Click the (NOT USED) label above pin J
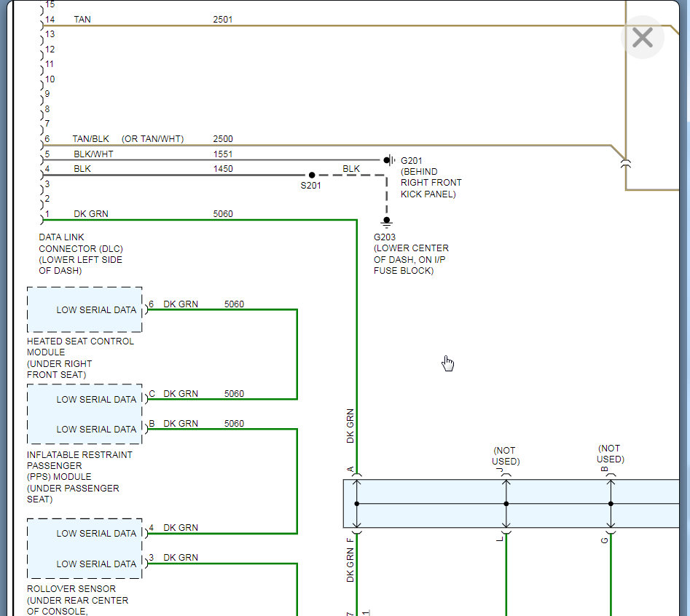 (506, 456)
